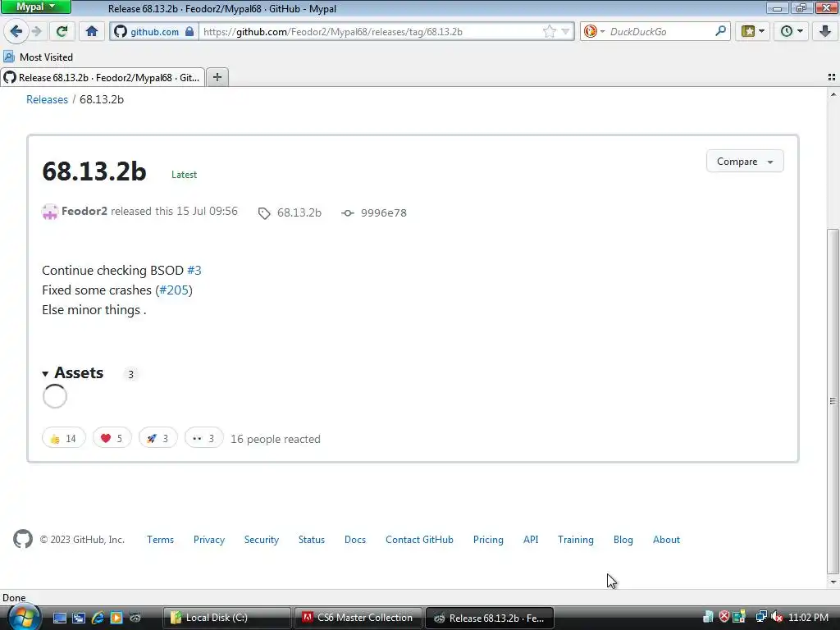Click the muted volume tray icon
The image size is (840, 630).
(777, 617)
